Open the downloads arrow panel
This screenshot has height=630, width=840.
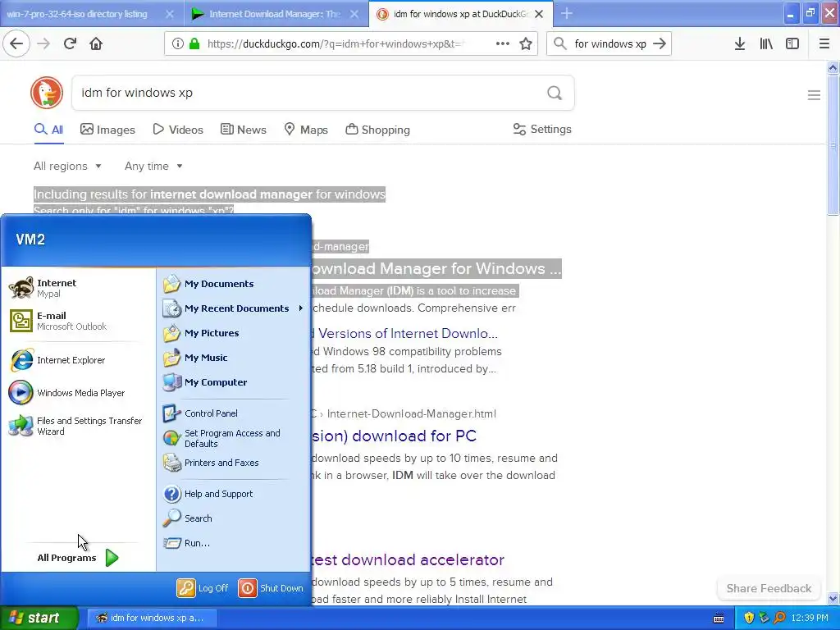point(740,44)
